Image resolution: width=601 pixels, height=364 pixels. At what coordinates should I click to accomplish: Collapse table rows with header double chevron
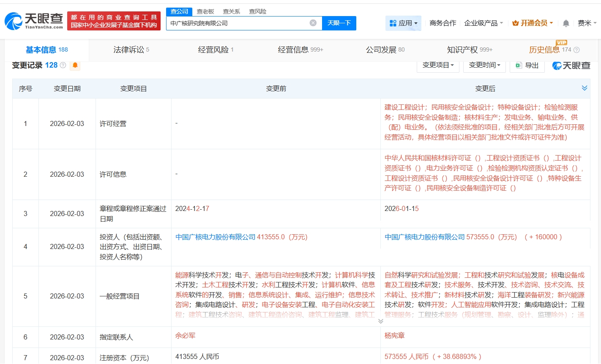585,88
